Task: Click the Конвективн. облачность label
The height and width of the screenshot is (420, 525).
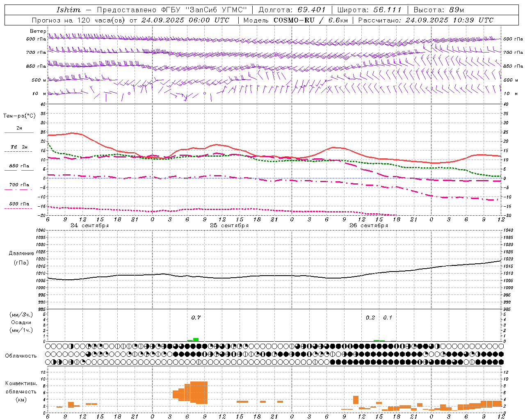Action: click(21, 388)
